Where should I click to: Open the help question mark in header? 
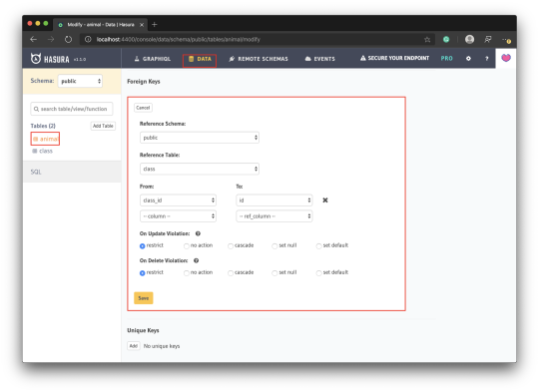(487, 59)
